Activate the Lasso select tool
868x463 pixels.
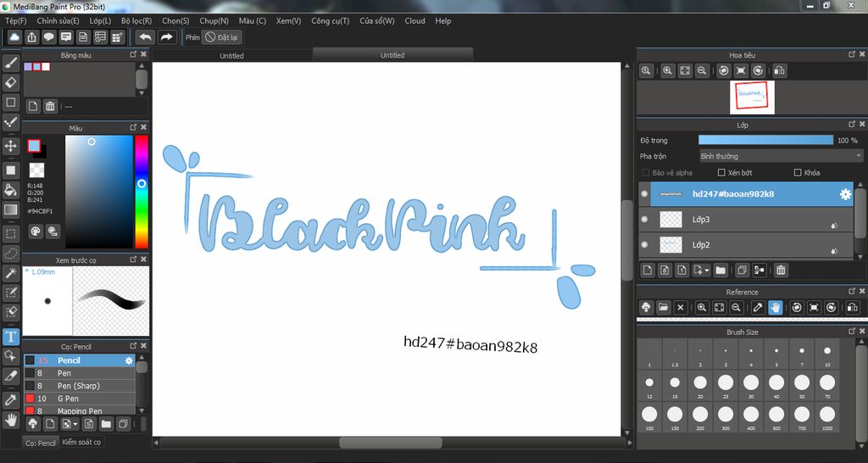10,254
